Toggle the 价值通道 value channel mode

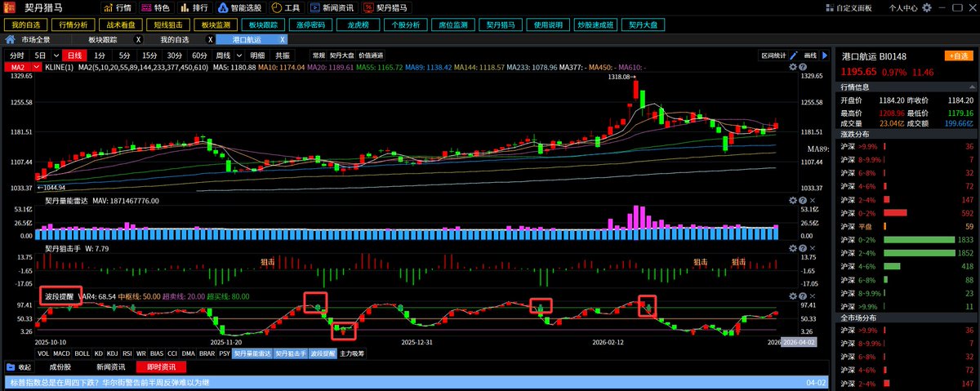pyautogui.click(x=371, y=56)
